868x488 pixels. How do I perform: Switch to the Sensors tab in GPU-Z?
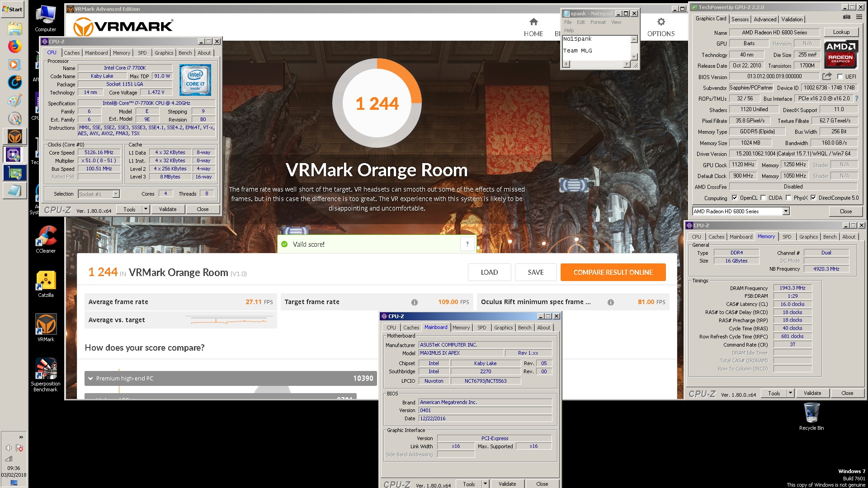740,19
